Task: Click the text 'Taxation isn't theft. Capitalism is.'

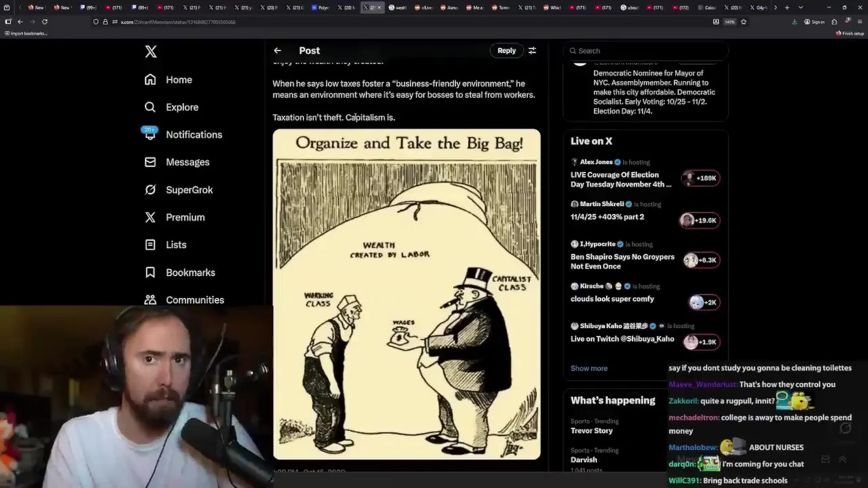Action: (x=334, y=117)
